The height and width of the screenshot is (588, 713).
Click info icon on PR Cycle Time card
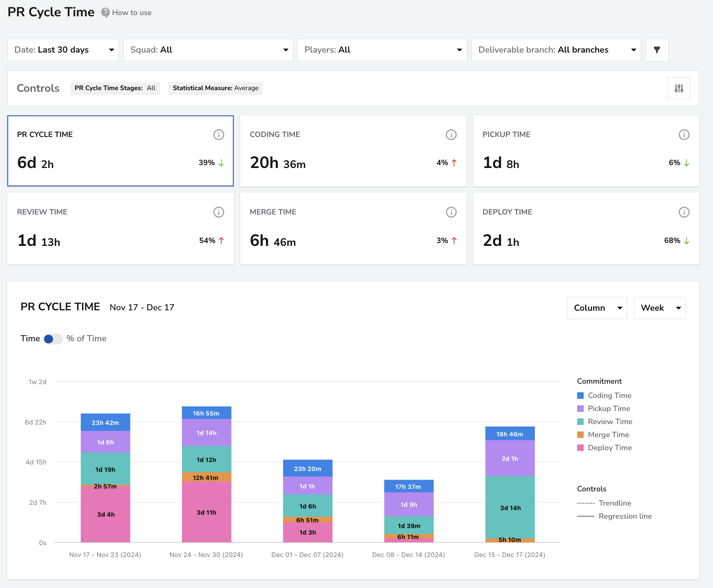tap(219, 135)
